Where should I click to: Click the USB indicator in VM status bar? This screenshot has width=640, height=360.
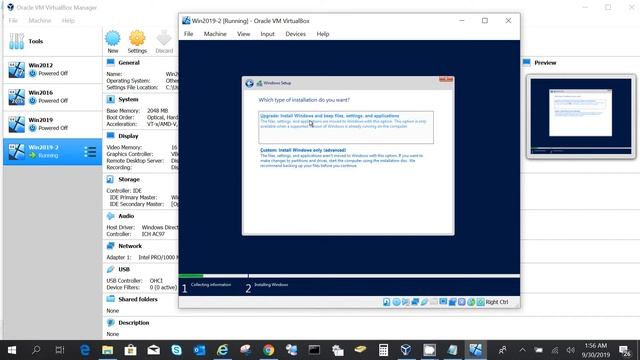point(424,302)
